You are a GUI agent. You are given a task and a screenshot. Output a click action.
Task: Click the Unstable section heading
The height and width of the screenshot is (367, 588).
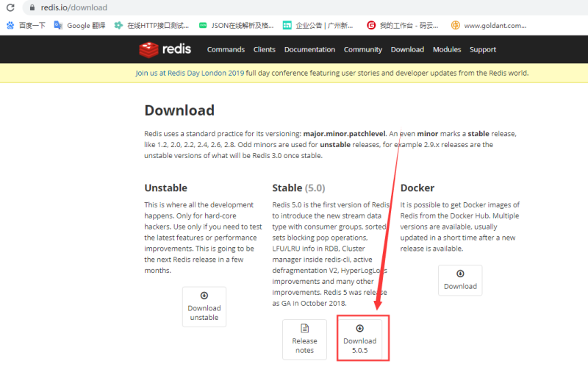pos(166,188)
